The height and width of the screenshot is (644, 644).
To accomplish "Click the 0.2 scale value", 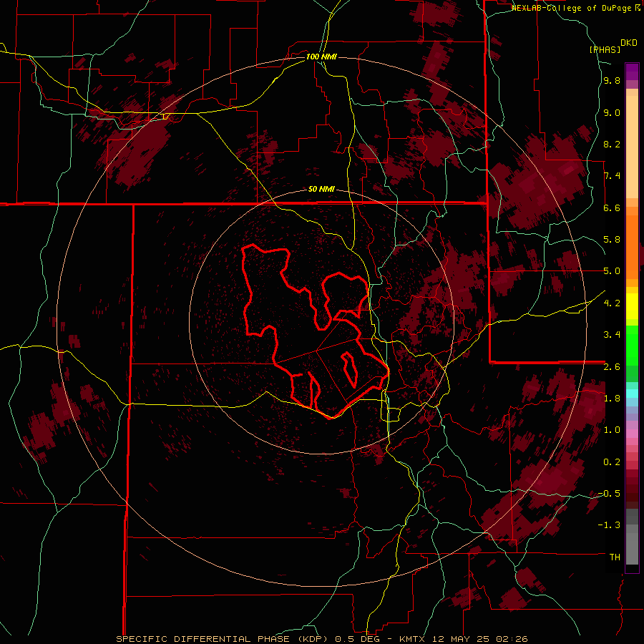I will [x=612, y=462].
